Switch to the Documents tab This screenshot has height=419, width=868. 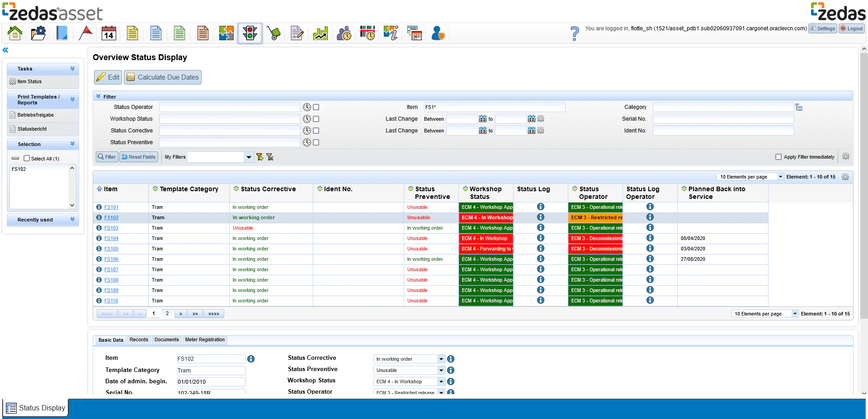click(x=166, y=340)
